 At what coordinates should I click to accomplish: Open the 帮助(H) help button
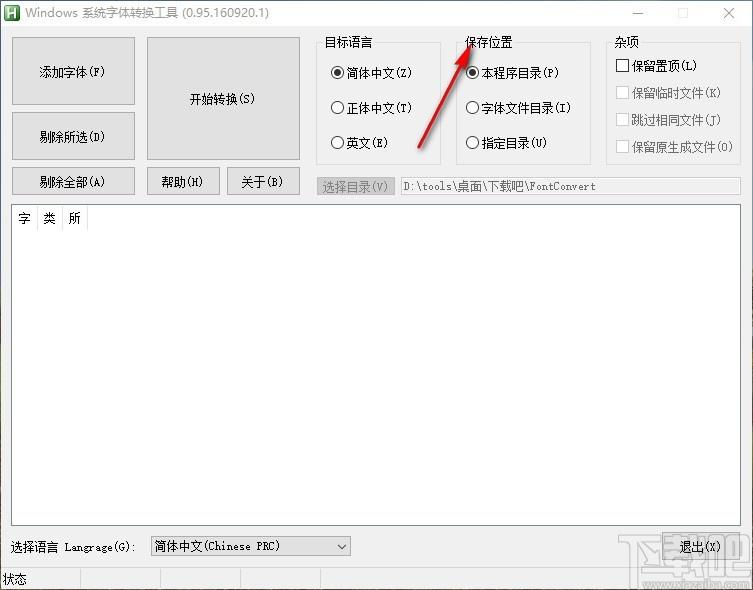tap(183, 182)
